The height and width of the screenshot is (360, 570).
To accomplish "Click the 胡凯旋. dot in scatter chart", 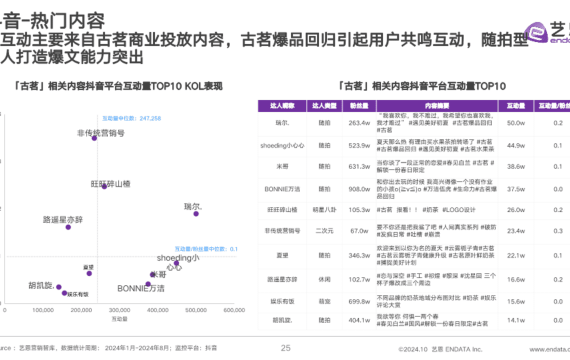I will tap(59, 287).
